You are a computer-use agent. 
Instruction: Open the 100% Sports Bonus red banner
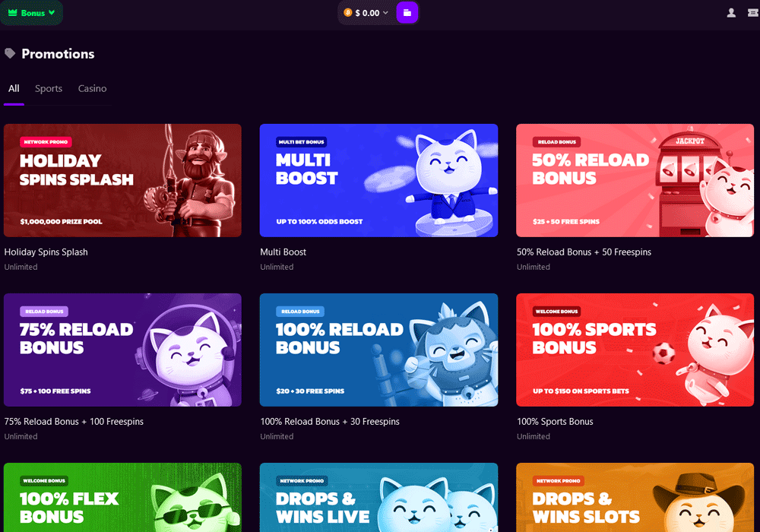[x=635, y=350]
